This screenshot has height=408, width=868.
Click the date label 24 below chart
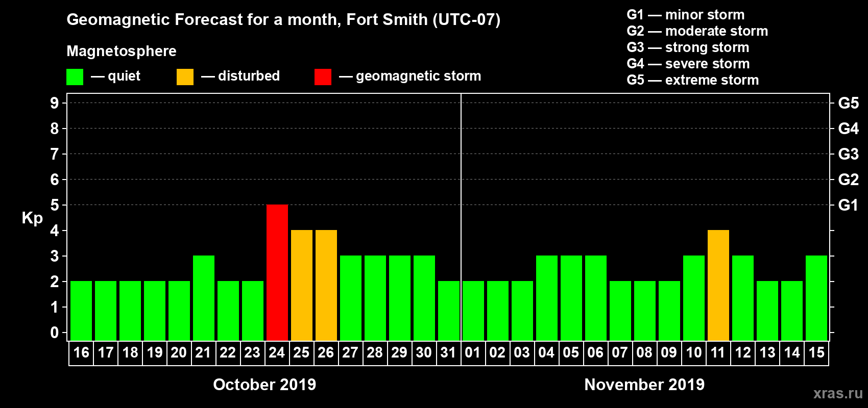click(277, 352)
